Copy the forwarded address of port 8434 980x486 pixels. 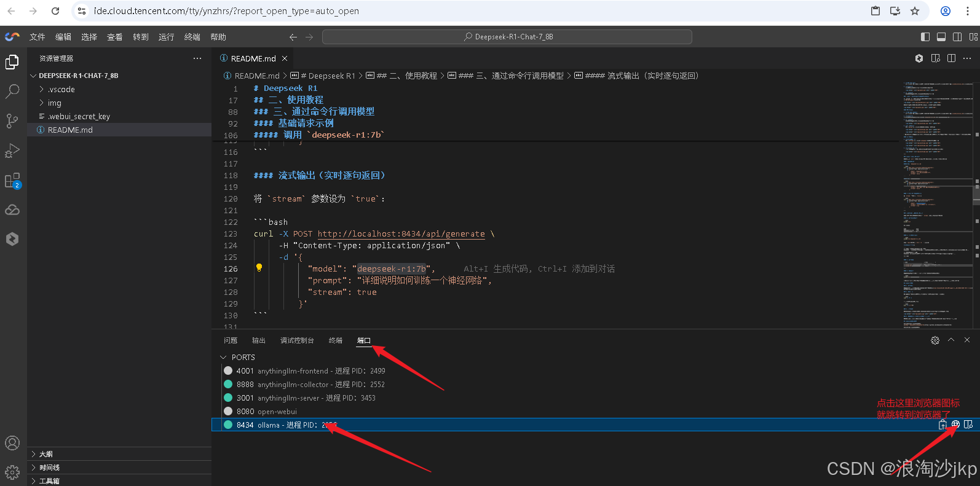[942, 425]
